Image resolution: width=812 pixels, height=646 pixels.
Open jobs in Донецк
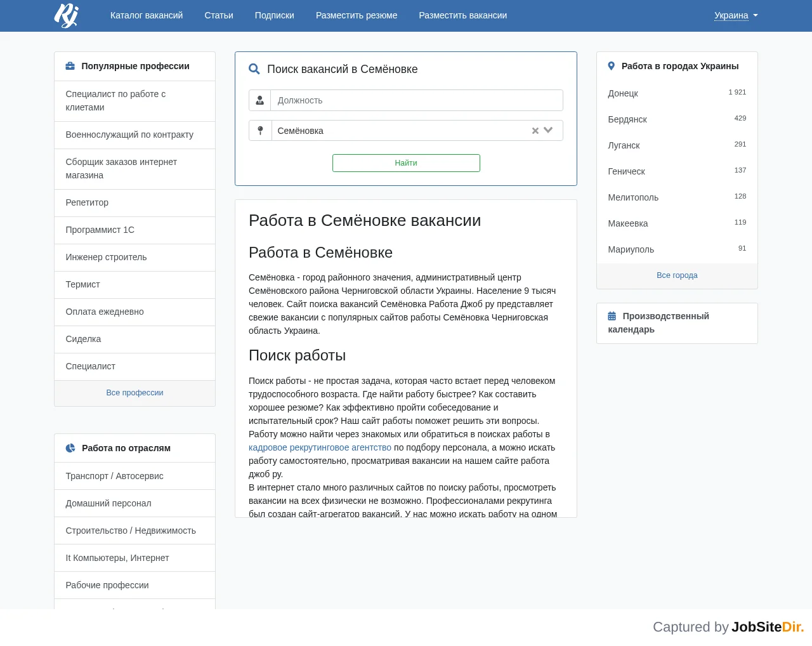[677, 93]
